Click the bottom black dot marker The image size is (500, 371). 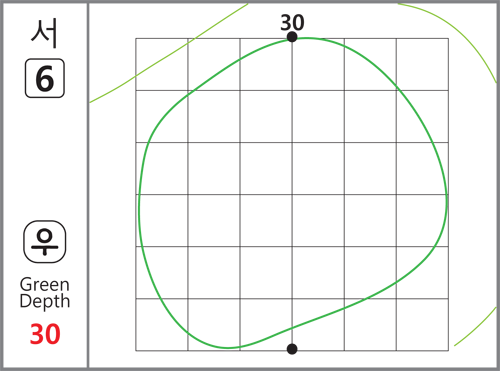pos(292,349)
